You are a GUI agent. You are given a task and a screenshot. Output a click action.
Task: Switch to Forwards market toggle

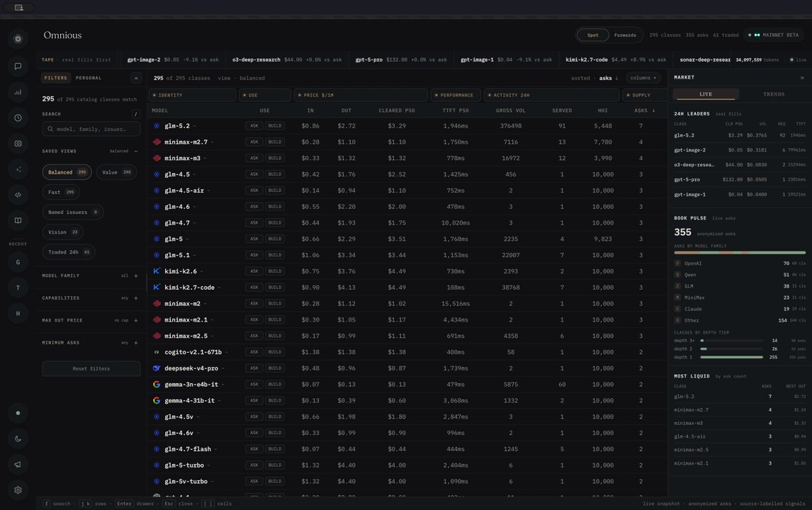tap(625, 35)
